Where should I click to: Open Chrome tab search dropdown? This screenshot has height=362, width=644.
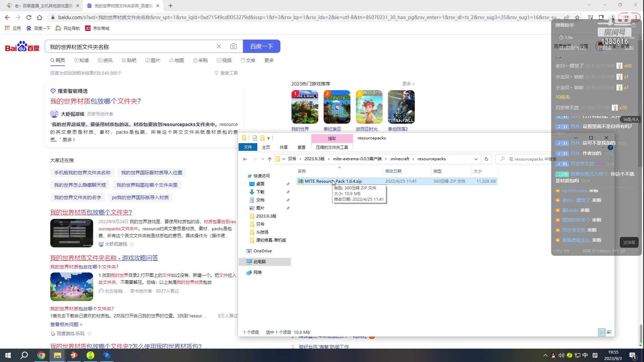589,5
